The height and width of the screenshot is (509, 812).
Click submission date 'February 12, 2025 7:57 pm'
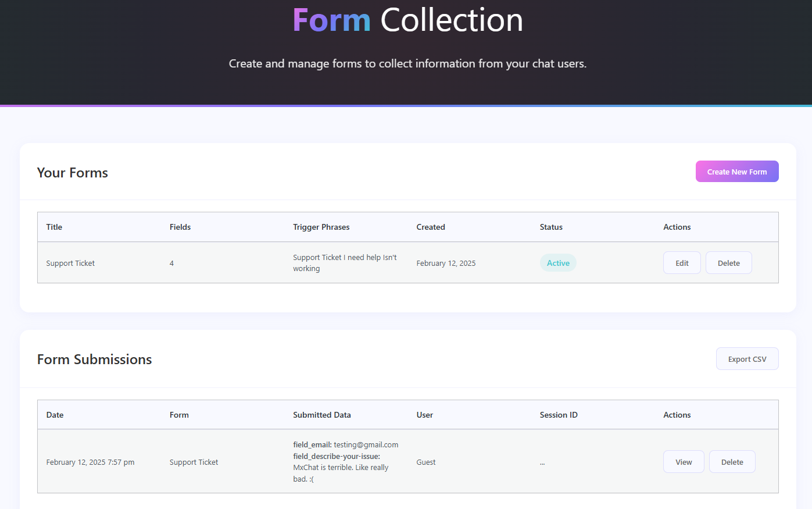90,462
